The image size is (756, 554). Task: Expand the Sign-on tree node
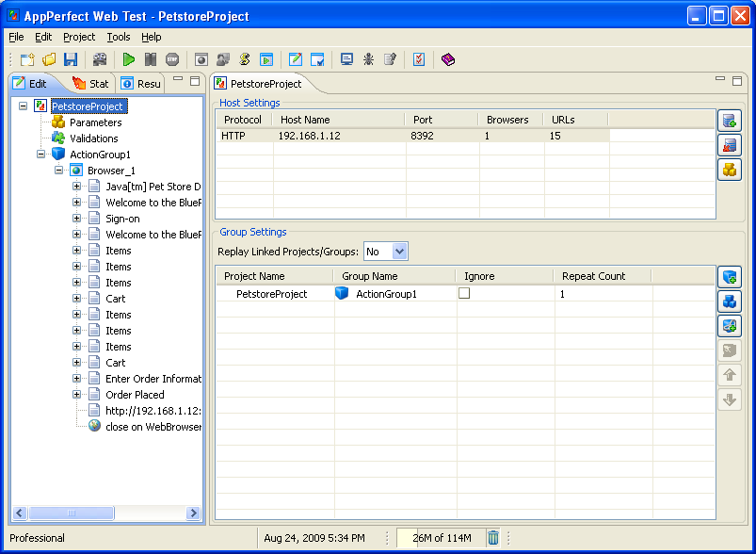pos(77,219)
